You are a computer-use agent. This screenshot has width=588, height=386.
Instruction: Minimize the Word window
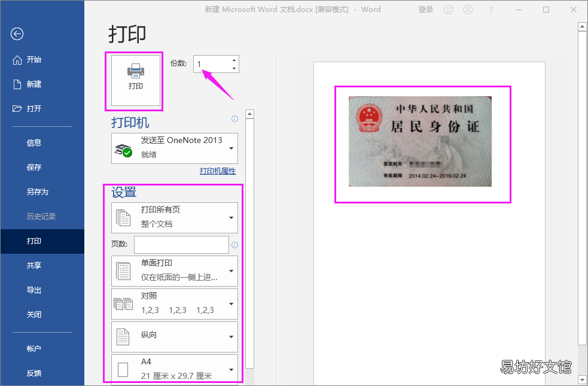[x=519, y=10]
